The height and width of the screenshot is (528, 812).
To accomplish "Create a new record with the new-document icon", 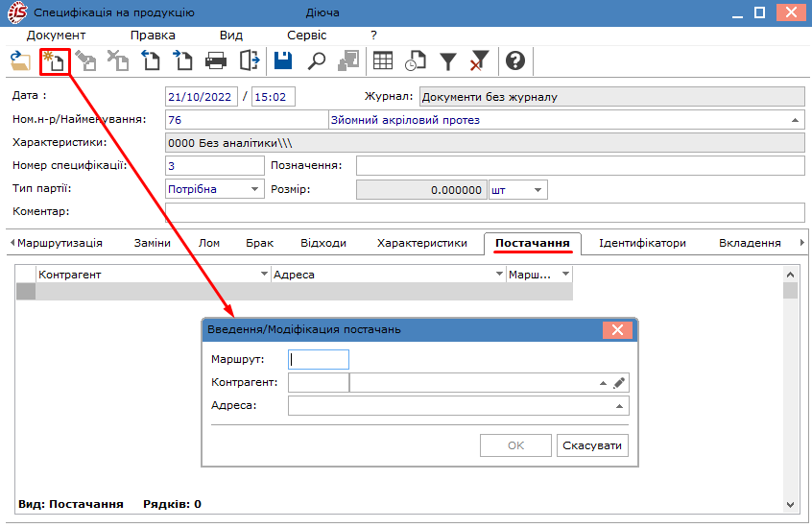I will point(55,61).
